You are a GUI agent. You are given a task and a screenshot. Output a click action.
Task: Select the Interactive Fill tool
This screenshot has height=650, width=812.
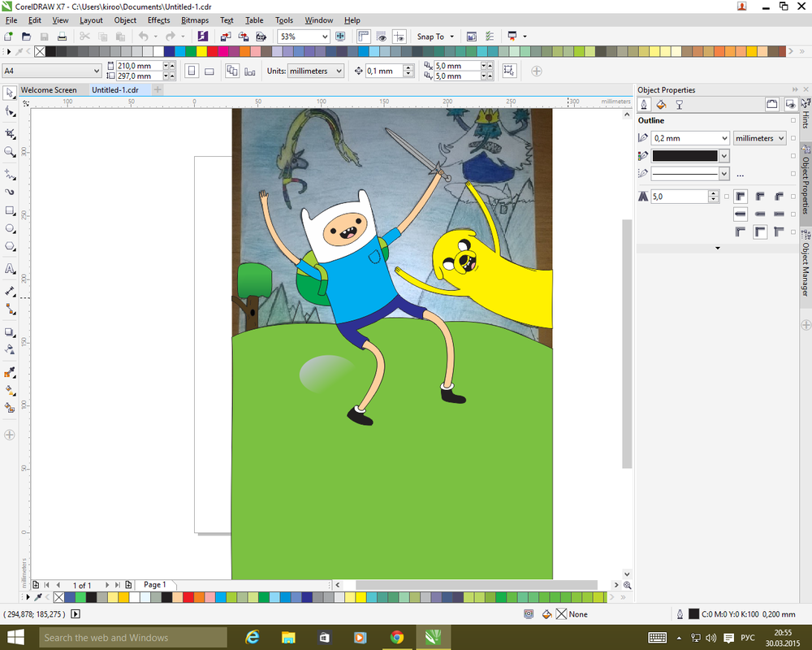(9, 390)
